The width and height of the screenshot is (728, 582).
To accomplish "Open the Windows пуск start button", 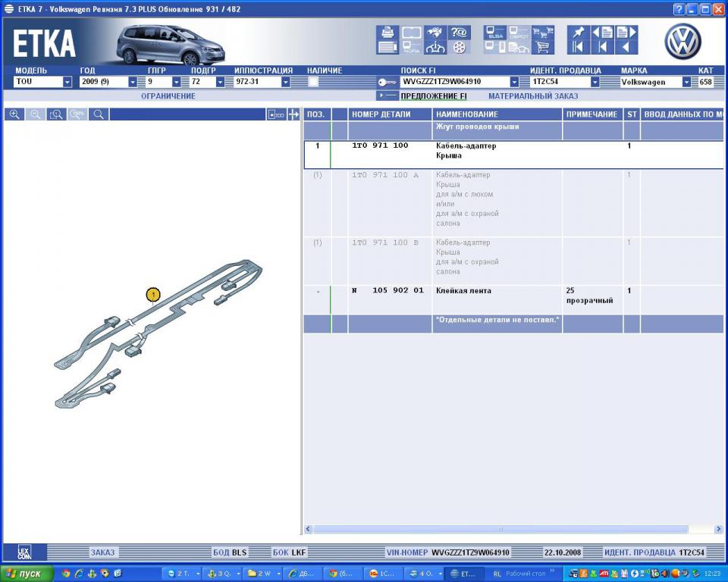I will pyautogui.click(x=27, y=574).
